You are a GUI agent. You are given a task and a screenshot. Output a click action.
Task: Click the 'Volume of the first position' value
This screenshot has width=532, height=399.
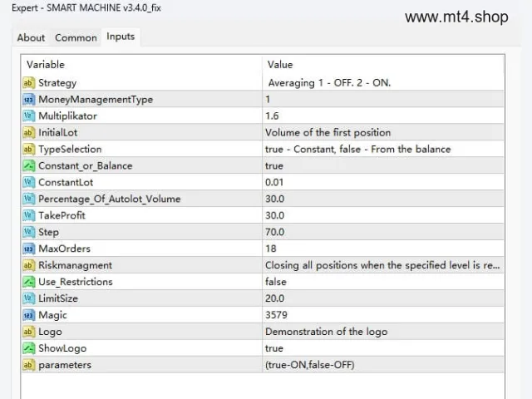[328, 133]
